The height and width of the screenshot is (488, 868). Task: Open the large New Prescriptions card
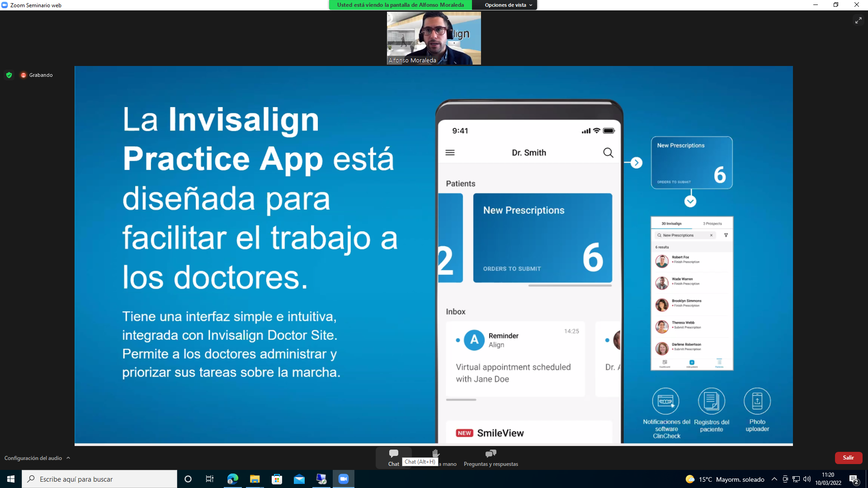click(542, 238)
